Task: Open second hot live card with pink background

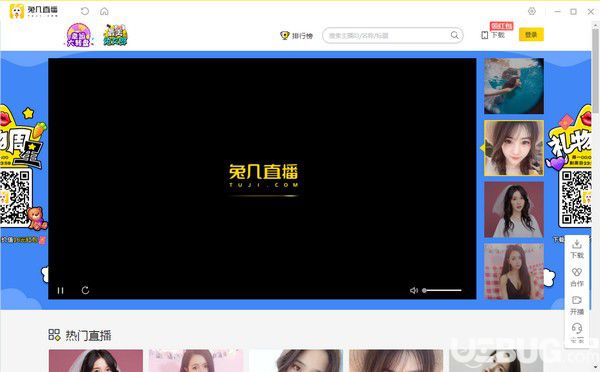Action: point(196,361)
